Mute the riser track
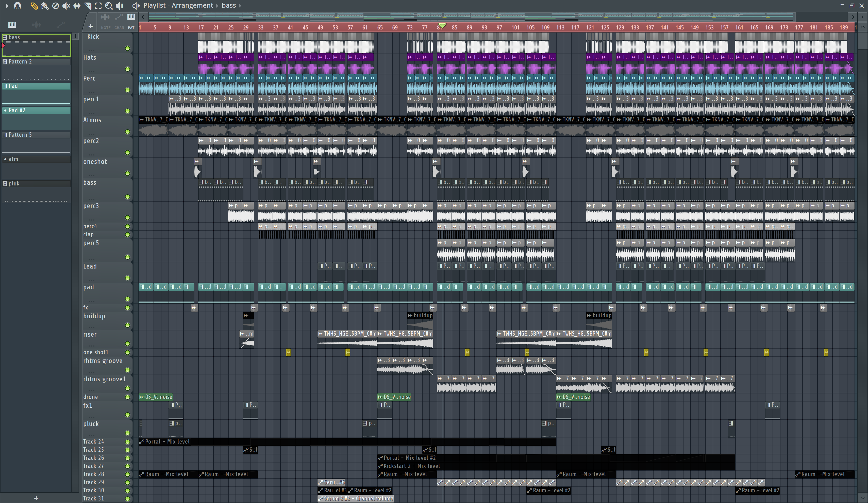 (127, 344)
